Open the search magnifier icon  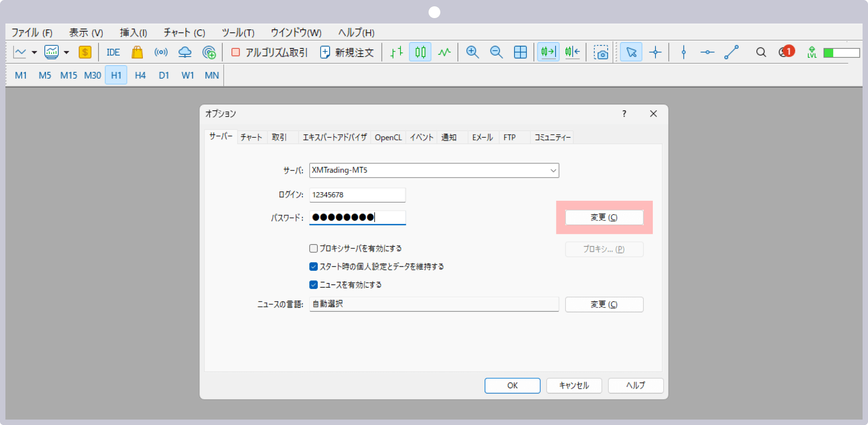coord(761,52)
